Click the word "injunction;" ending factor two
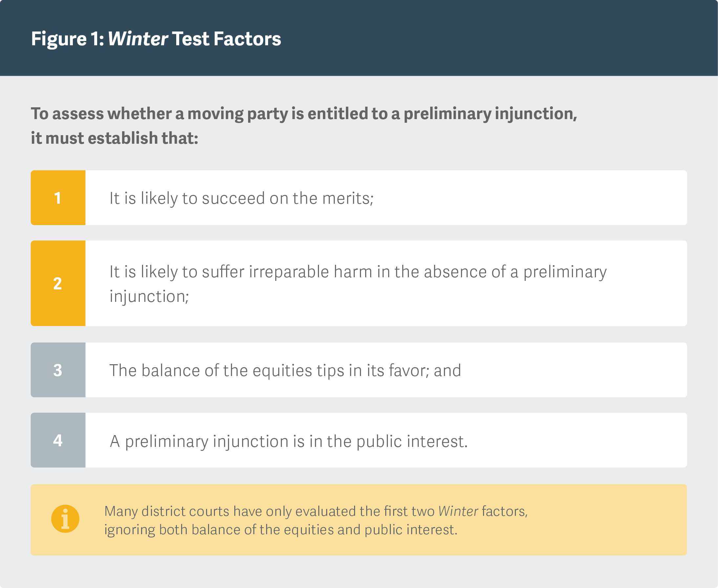718x588 pixels. point(149,296)
